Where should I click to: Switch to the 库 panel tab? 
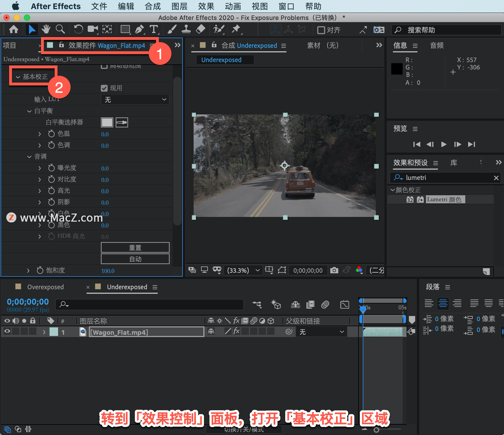click(x=454, y=163)
